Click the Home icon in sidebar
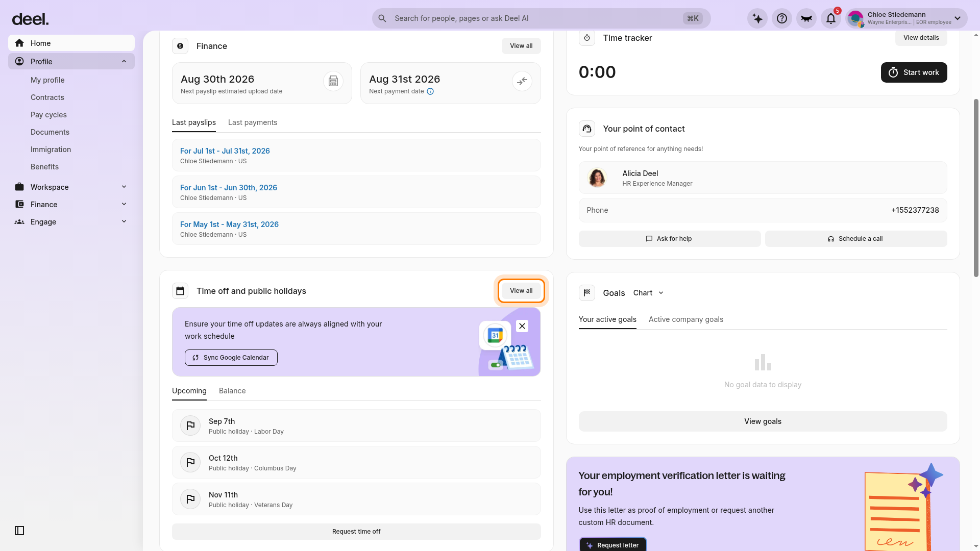The height and width of the screenshot is (551, 980). pos(19,43)
